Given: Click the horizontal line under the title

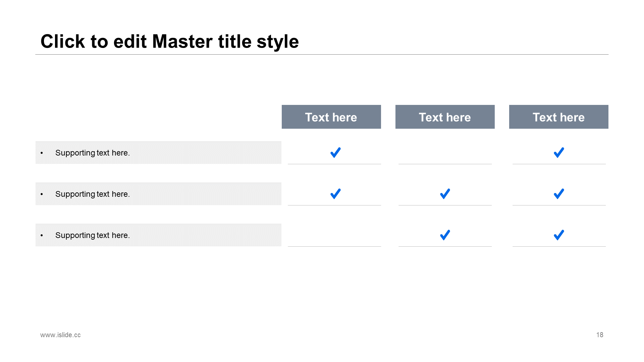Looking at the screenshot, I should 322,54.
